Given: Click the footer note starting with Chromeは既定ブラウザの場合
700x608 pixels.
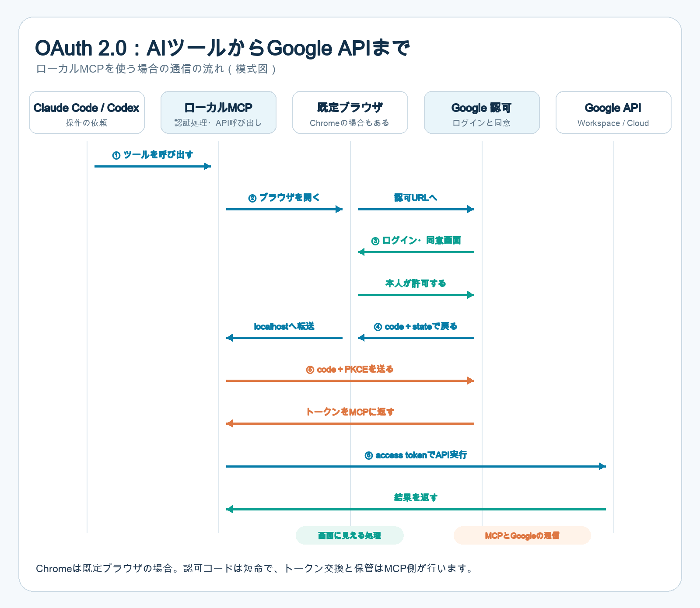Looking at the screenshot, I should pos(256,569).
